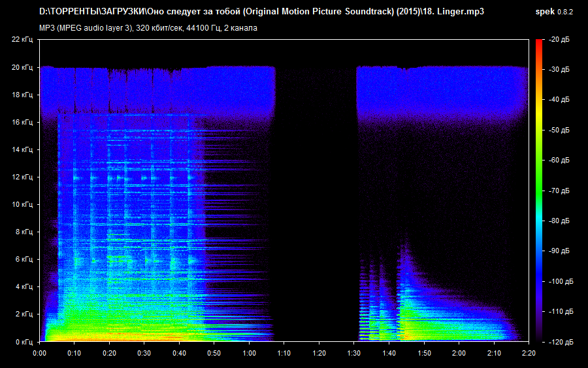The width and height of the screenshot is (588, 368).
Task: Click the '1:00' time axis label
Action: pos(249,353)
